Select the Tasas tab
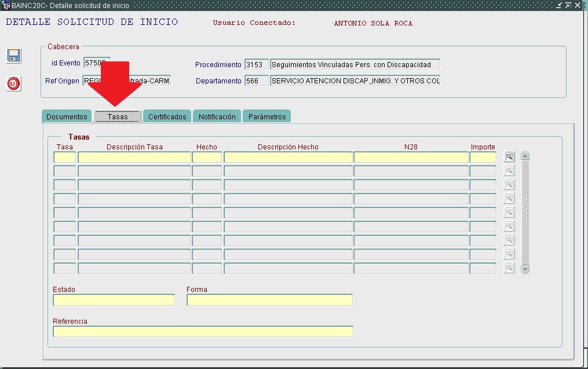The image size is (588, 369). [118, 116]
